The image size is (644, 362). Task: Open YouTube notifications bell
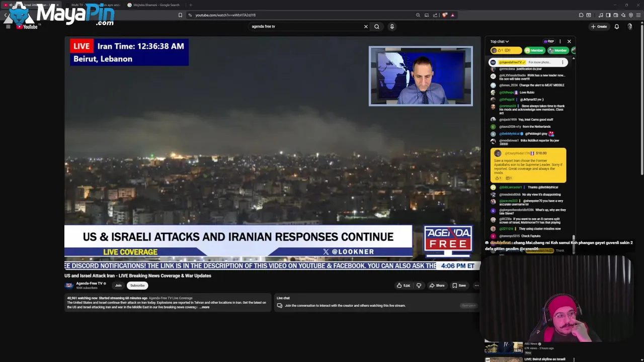point(616,27)
